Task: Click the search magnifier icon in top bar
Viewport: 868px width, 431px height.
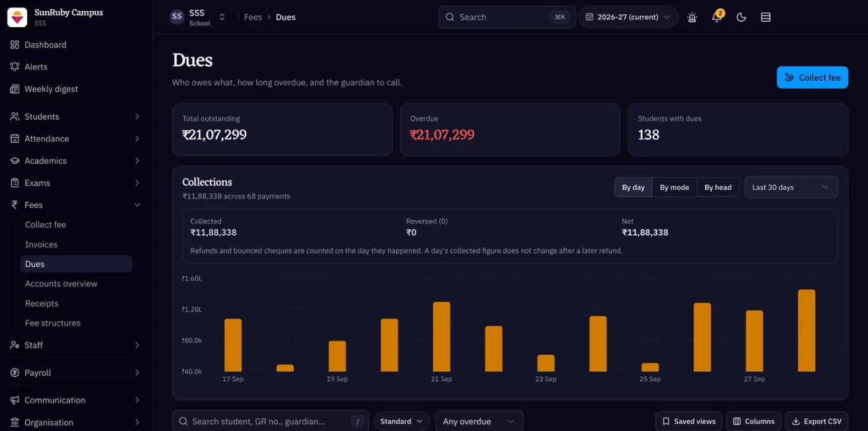Action: click(x=449, y=17)
